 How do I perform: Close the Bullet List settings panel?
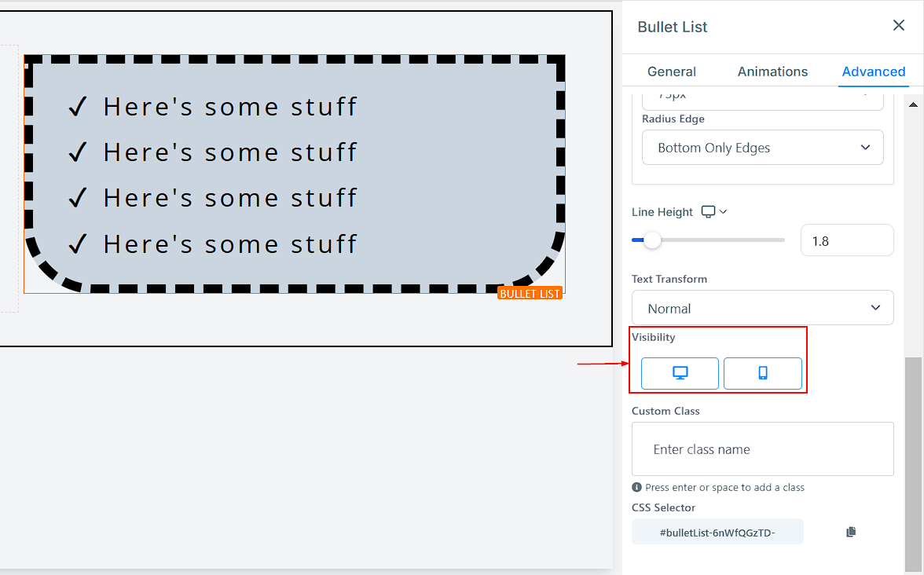(x=899, y=26)
